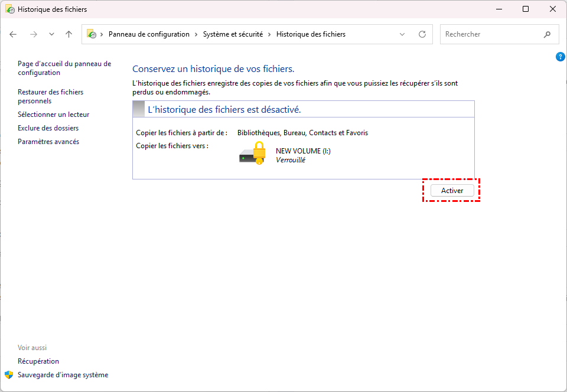Open help with the blue question icon
Image resolution: width=567 pixels, height=392 pixels.
pyautogui.click(x=561, y=57)
